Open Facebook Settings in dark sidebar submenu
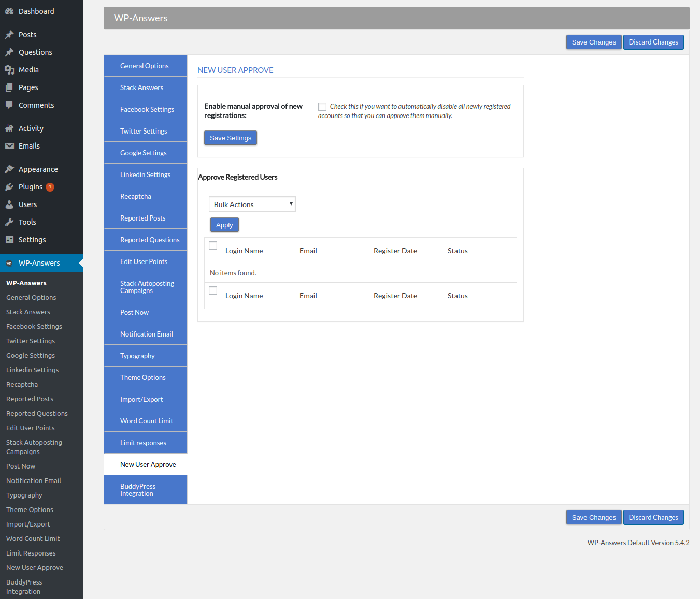This screenshot has width=700, height=599. point(34,327)
